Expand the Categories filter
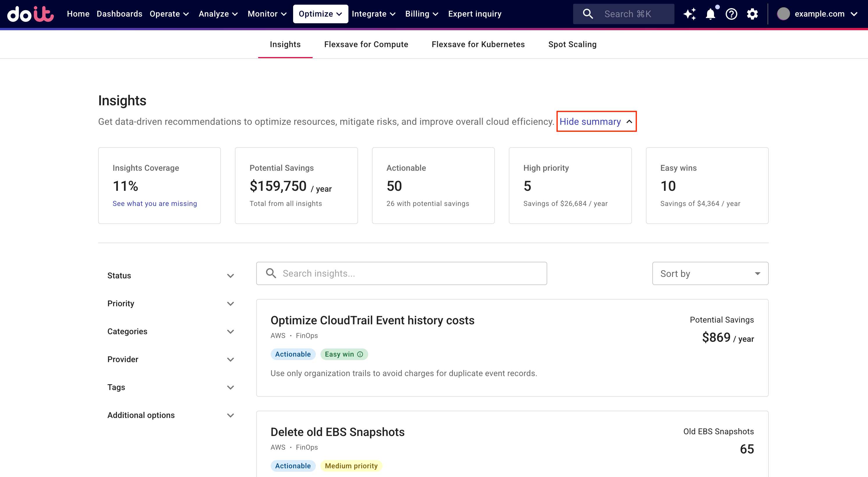 pyautogui.click(x=171, y=331)
